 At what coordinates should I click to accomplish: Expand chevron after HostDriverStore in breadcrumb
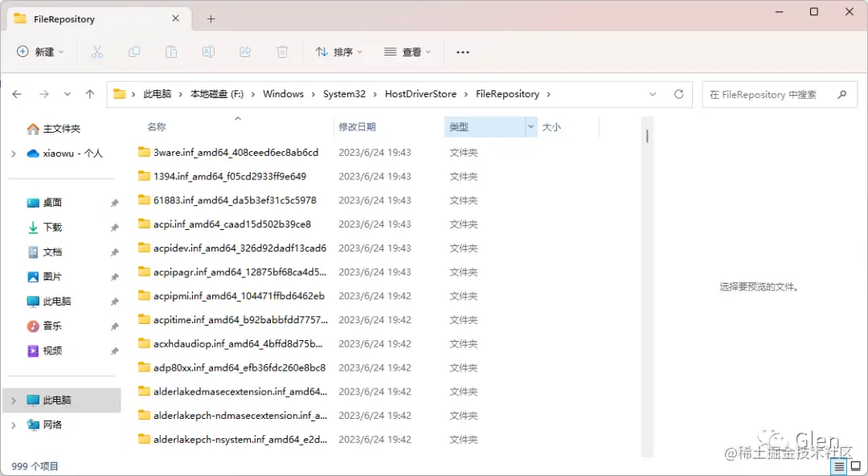click(x=465, y=94)
